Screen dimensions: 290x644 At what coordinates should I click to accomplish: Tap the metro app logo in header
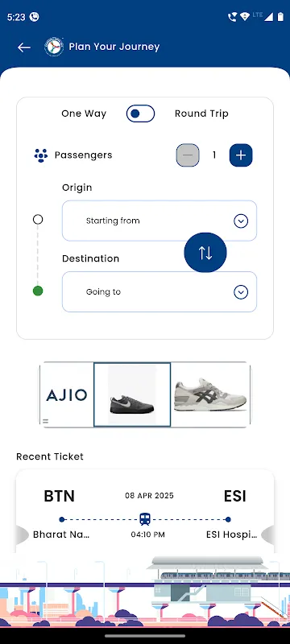coord(54,47)
